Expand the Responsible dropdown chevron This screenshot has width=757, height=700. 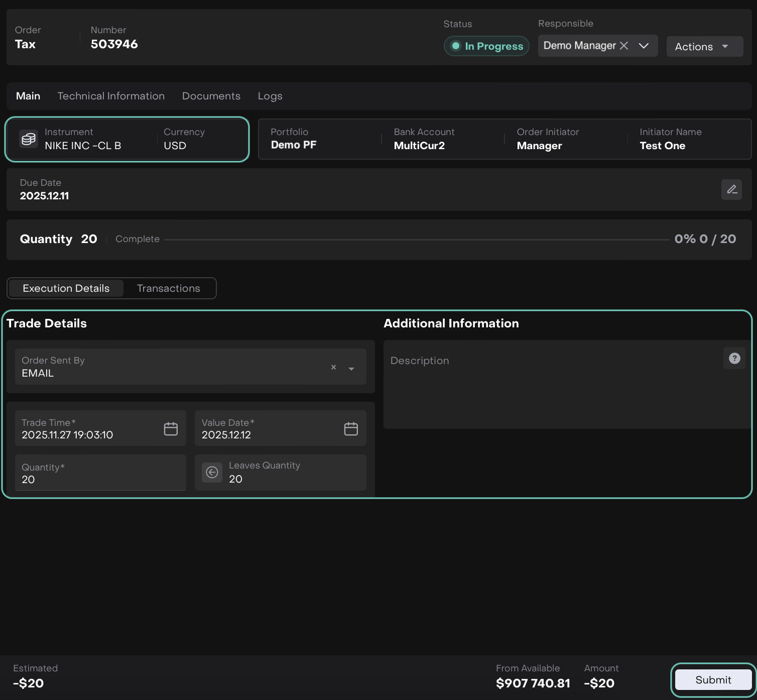pyautogui.click(x=644, y=46)
